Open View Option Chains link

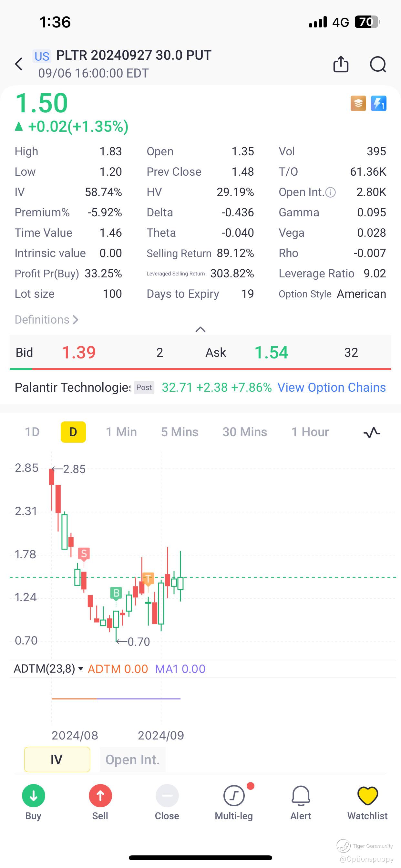click(332, 387)
